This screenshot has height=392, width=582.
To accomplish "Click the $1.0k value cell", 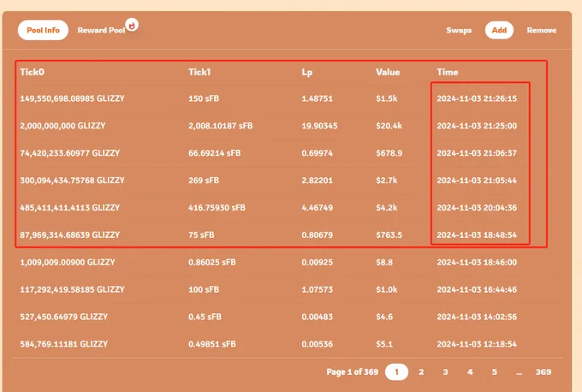I will pos(386,289).
